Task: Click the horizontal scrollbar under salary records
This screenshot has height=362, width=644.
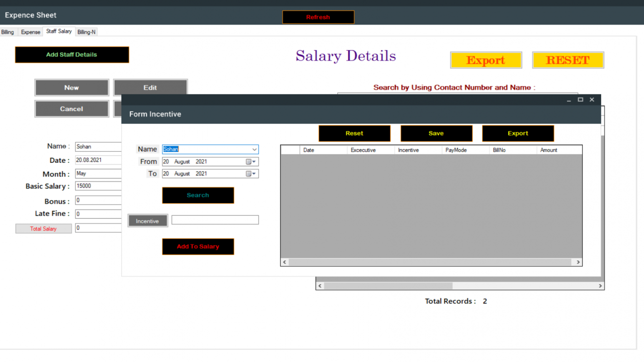Action: pos(460,286)
